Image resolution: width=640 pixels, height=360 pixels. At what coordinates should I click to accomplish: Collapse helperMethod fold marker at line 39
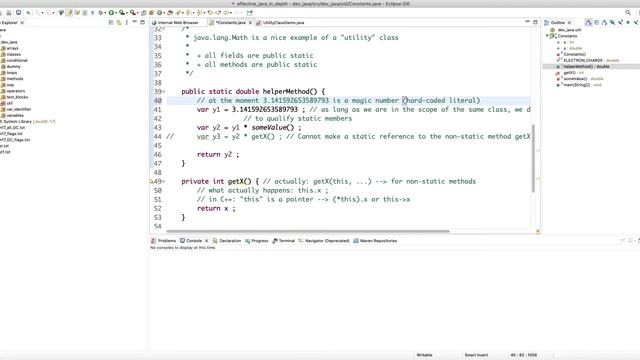164,91
